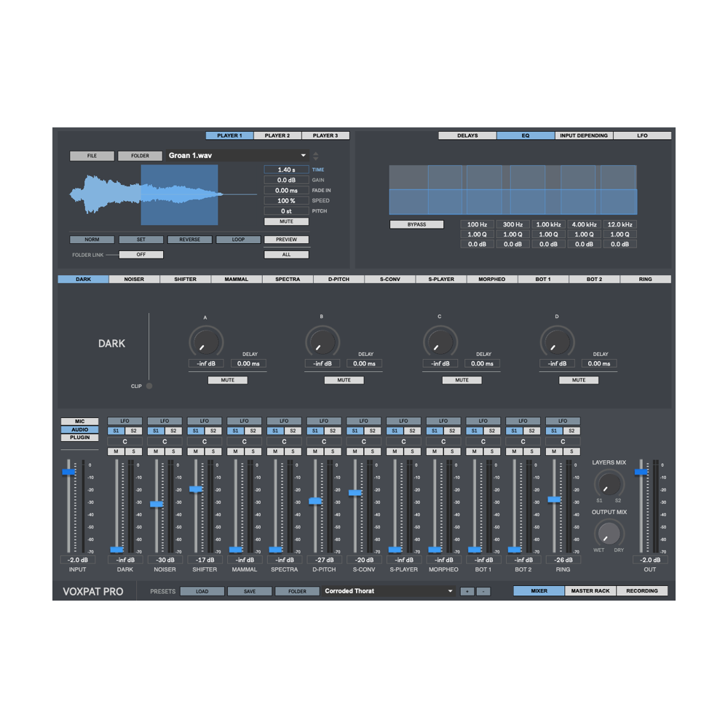Enable LOOP on Player 1

pos(238,239)
